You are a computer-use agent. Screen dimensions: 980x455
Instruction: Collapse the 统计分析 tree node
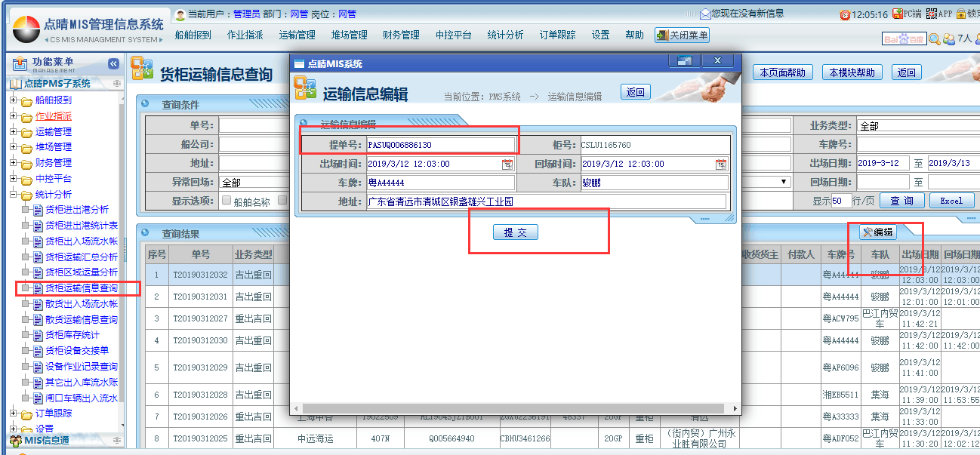[x=13, y=195]
